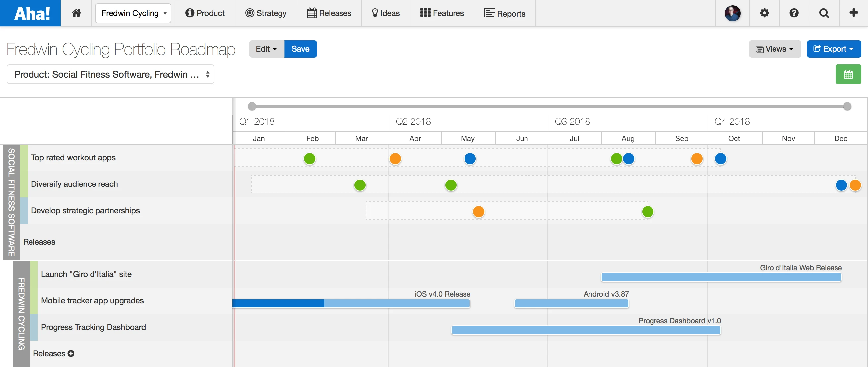Viewport: 868px width, 367px height.
Task: Add a release via the Releases plus icon
Action: pyautogui.click(x=71, y=353)
